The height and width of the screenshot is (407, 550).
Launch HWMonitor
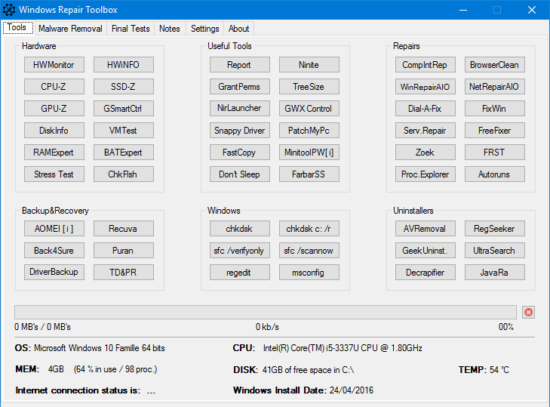54,65
